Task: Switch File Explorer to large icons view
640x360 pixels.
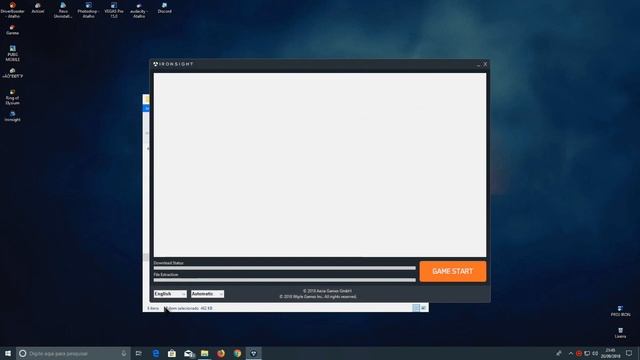Action: click(424, 308)
